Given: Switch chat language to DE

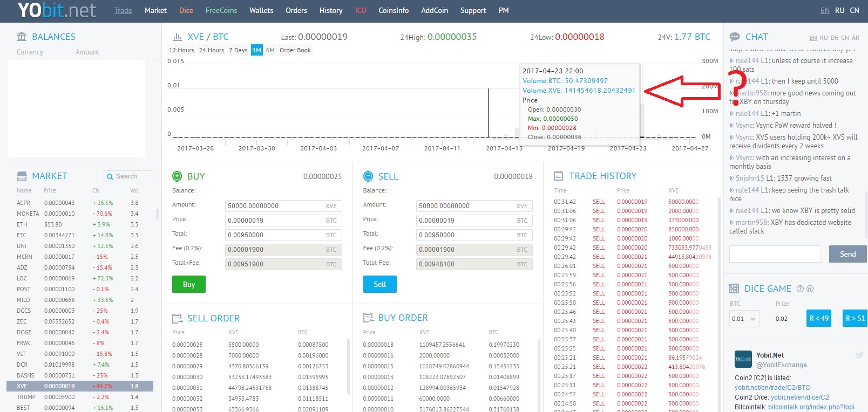Looking at the screenshot, I should 835,38.
